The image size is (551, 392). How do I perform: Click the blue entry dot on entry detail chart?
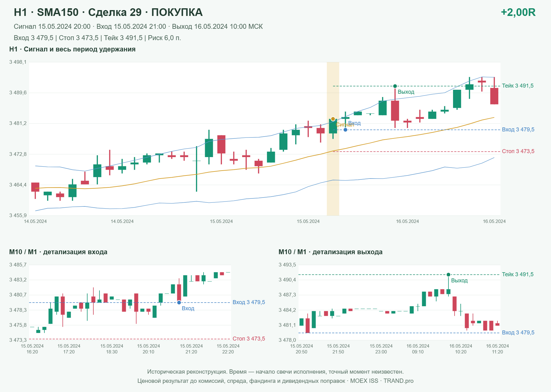coord(179,303)
